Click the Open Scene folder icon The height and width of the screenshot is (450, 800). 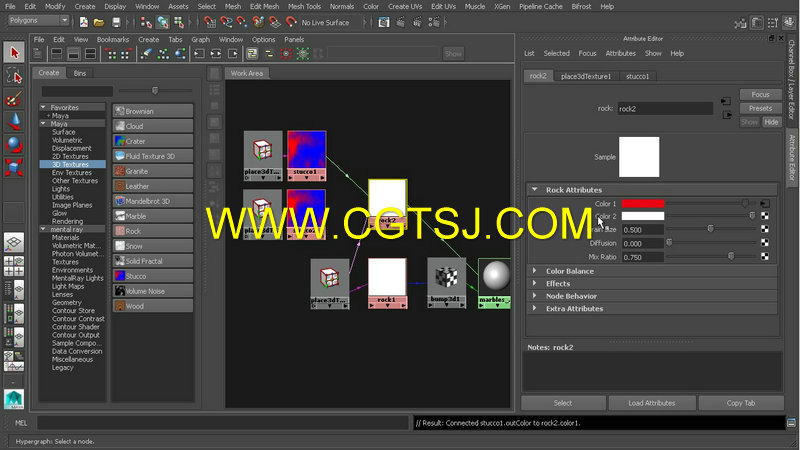[99, 22]
